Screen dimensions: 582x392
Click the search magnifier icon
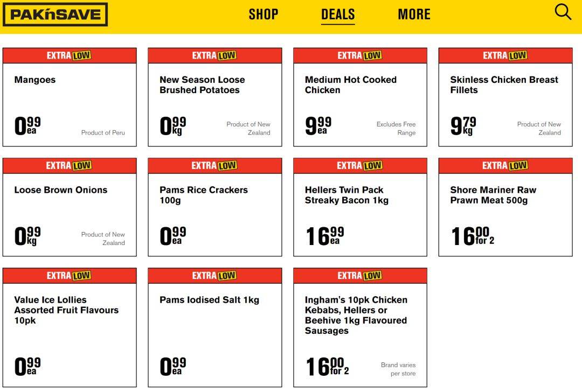coord(563,12)
